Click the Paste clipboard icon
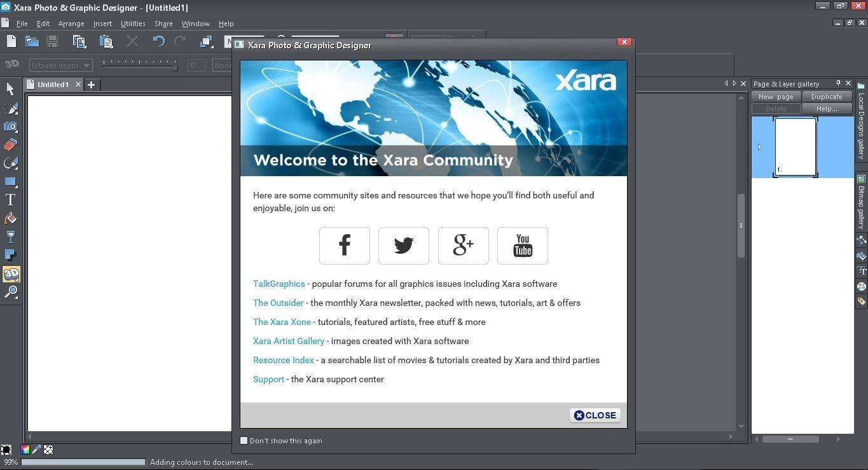Viewport: 868px width, 470px height. [106, 41]
